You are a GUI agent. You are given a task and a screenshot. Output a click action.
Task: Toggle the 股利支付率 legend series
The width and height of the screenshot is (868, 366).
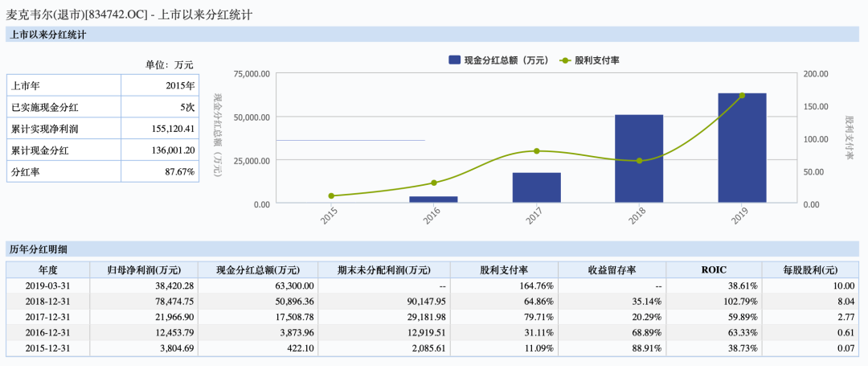[x=589, y=60]
